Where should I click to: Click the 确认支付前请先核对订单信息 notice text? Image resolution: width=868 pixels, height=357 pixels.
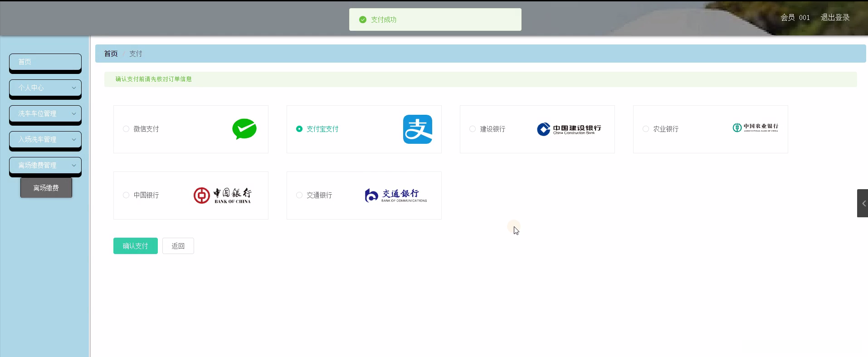(153, 79)
